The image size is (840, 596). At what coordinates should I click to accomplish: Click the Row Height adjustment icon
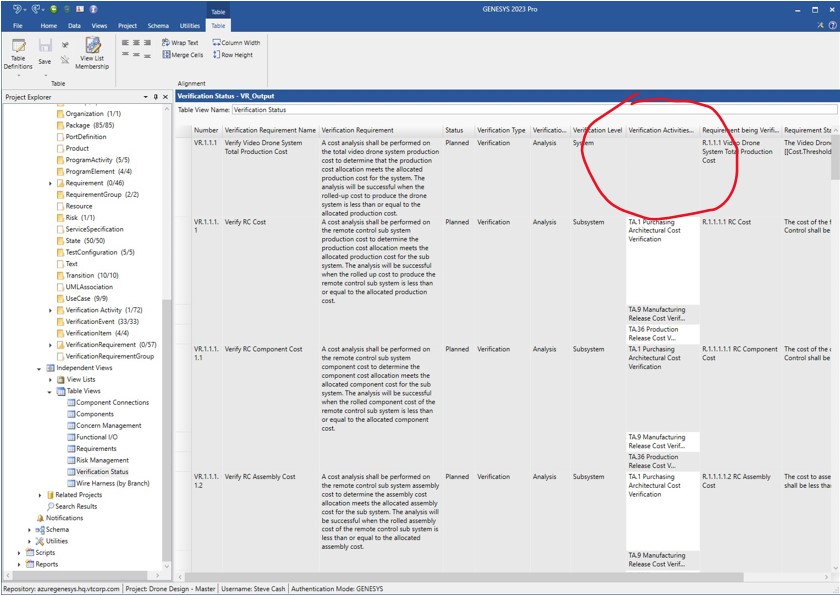pyautogui.click(x=216, y=56)
